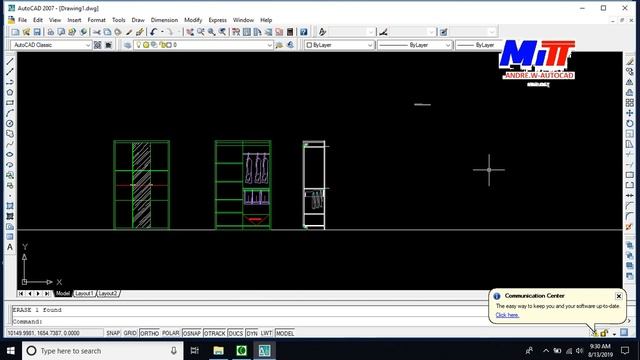
Task: Select the Array tool in the Modify toolbar
Action: [x=630, y=103]
